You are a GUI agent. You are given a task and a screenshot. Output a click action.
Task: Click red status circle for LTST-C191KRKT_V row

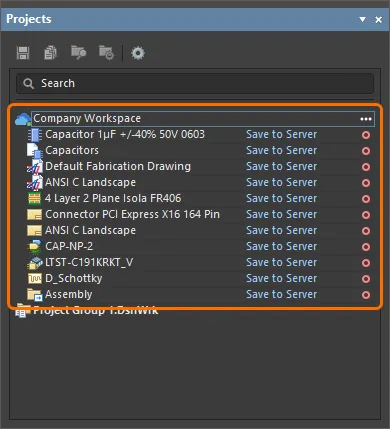coord(366,263)
